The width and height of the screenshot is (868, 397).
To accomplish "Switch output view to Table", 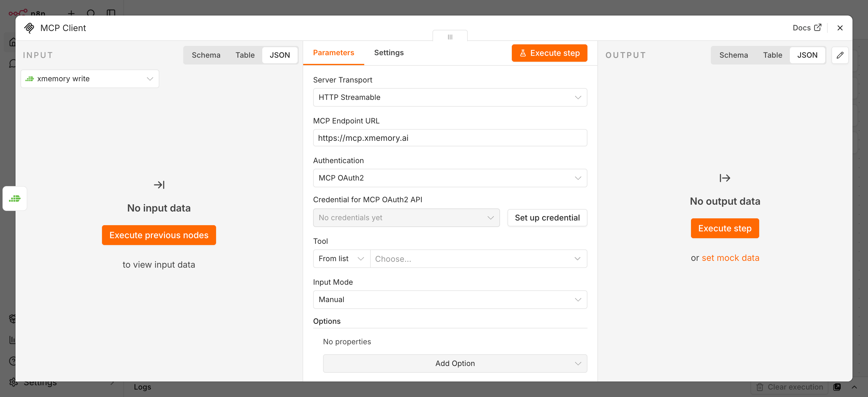I will pos(772,55).
